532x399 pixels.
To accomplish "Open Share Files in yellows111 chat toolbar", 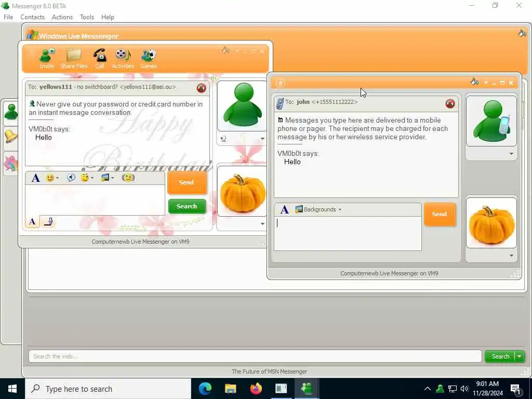I will pyautogui.click(x=74, y=59).
